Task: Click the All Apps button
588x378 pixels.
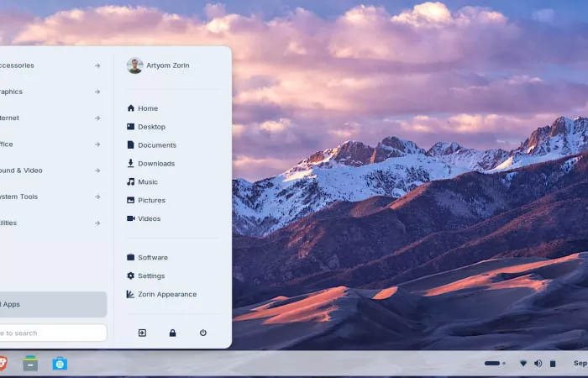Action: (x=50, y=304)
